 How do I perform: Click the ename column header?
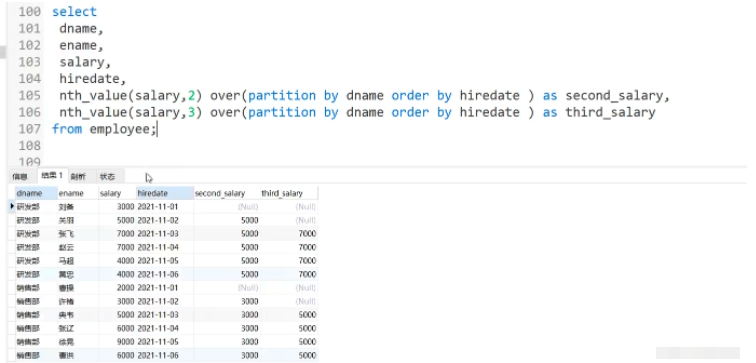pos(78,193)
